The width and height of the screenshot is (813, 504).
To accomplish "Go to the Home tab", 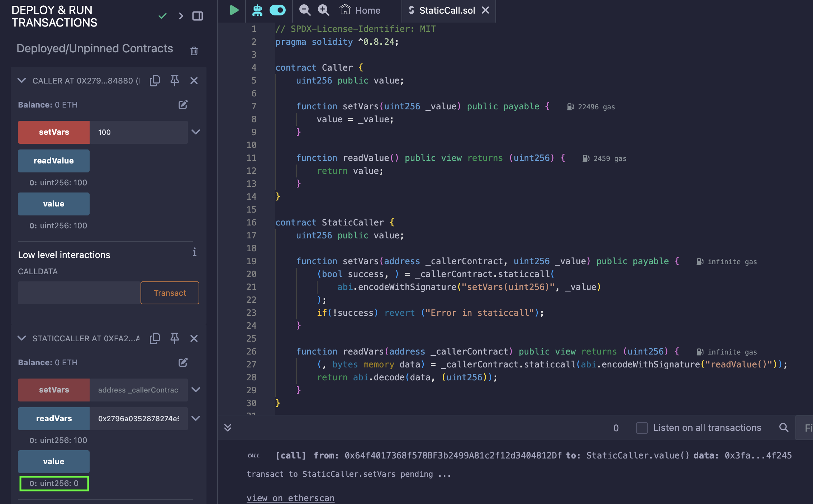I will [x=360, y=10].
